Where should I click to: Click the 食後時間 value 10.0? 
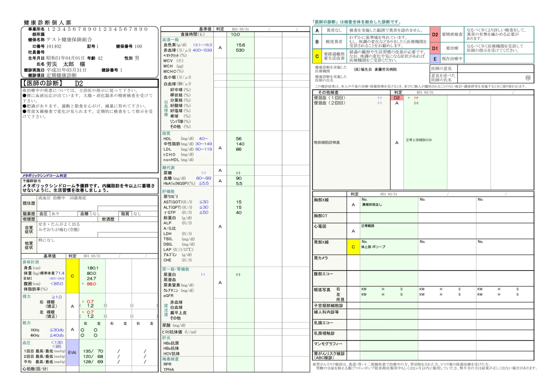pos(235,34)
